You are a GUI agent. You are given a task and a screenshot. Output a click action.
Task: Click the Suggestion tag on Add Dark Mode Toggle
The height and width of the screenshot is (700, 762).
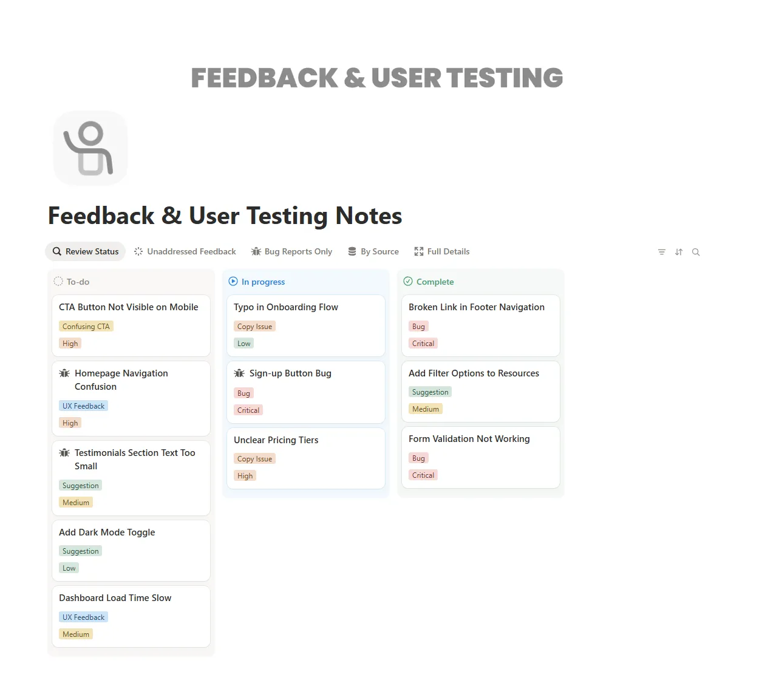tap(80, 551)
